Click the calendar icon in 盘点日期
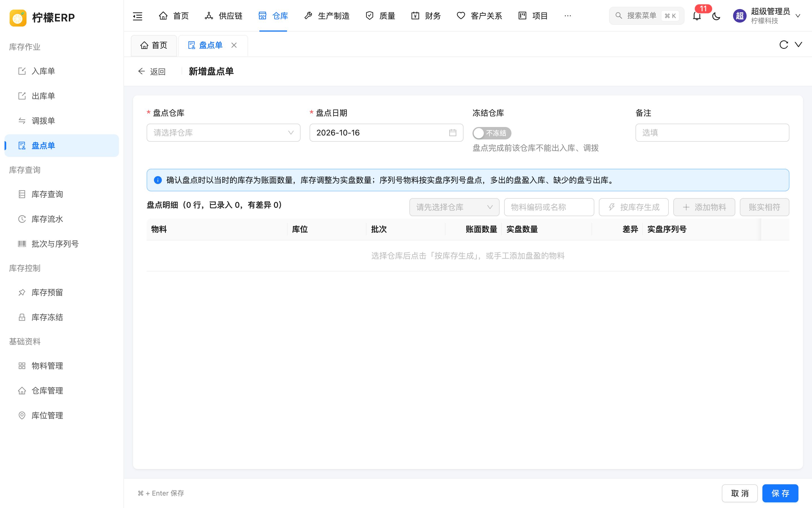 453,133
